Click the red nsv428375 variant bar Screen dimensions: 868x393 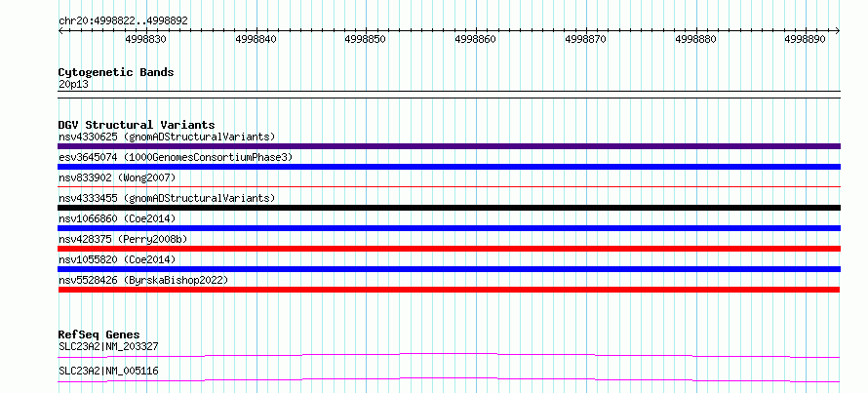449,249
